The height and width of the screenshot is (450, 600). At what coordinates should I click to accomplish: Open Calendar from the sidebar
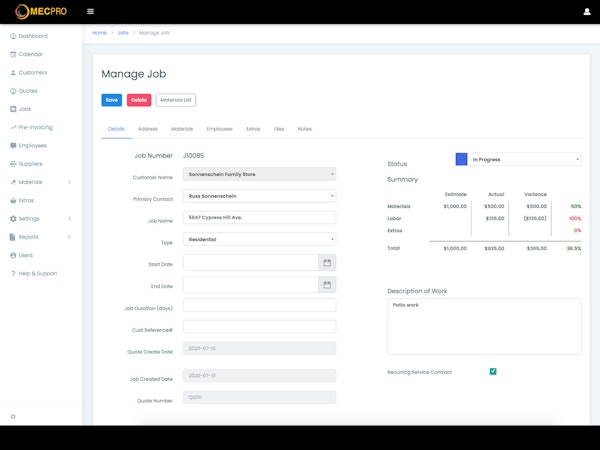31,54
